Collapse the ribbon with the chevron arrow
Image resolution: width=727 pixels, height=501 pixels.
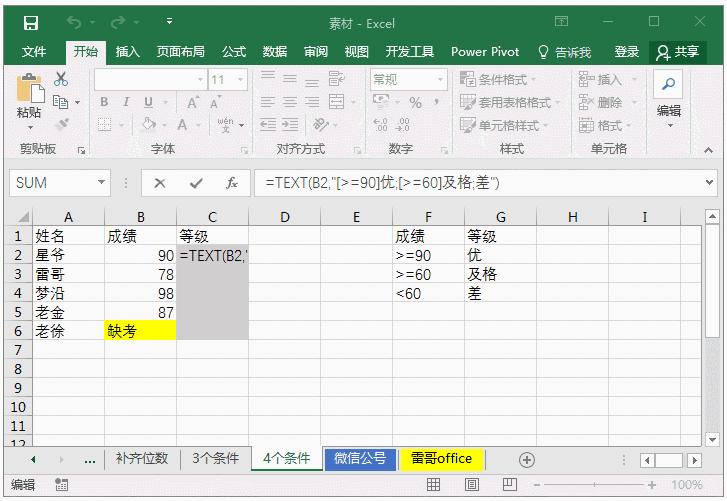pos(708,150)
